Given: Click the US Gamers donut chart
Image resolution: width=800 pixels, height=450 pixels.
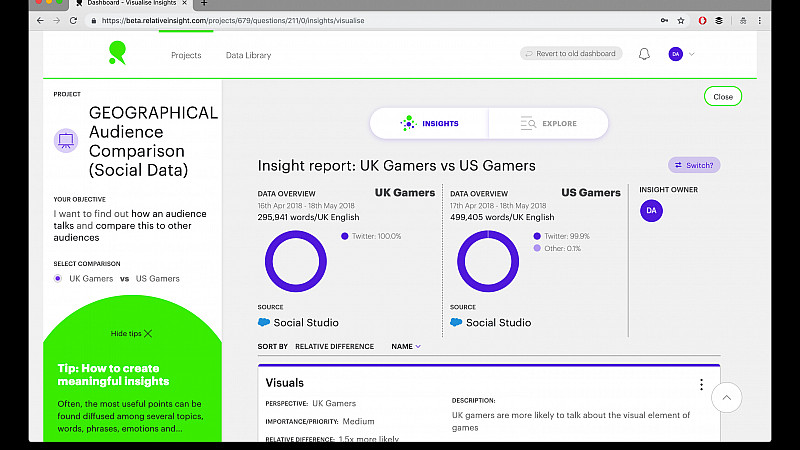Looking at the screenshot, I should pos(488,261).
